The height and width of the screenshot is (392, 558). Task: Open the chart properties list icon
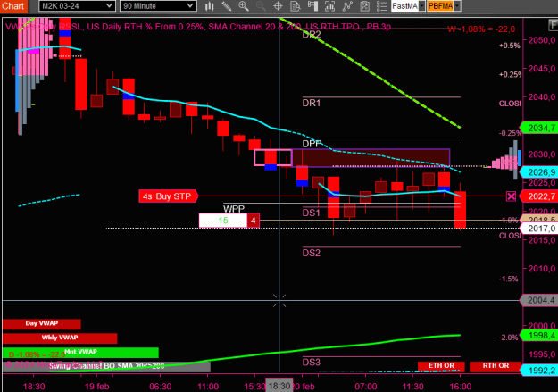[x=381, y=6]
